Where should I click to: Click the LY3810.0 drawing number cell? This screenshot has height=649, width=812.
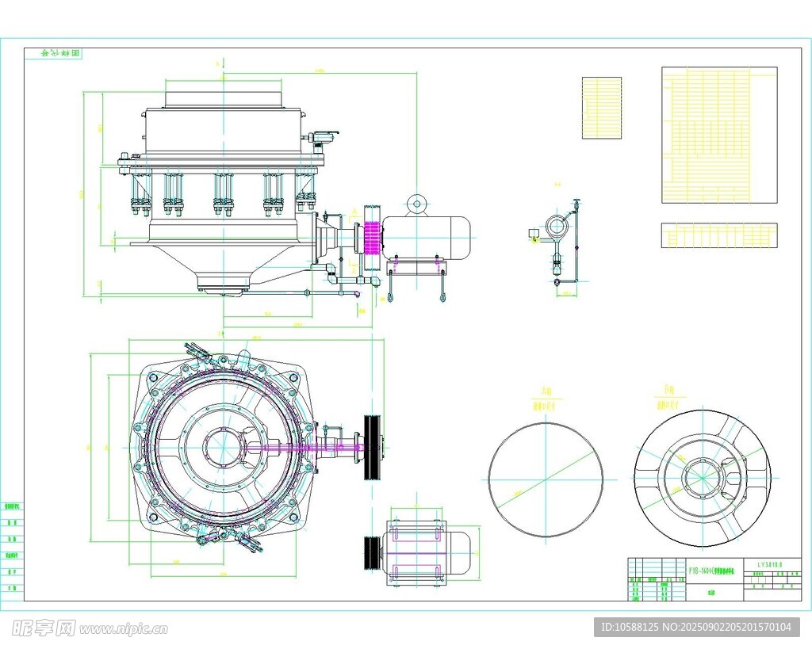(x=769, y=565)
